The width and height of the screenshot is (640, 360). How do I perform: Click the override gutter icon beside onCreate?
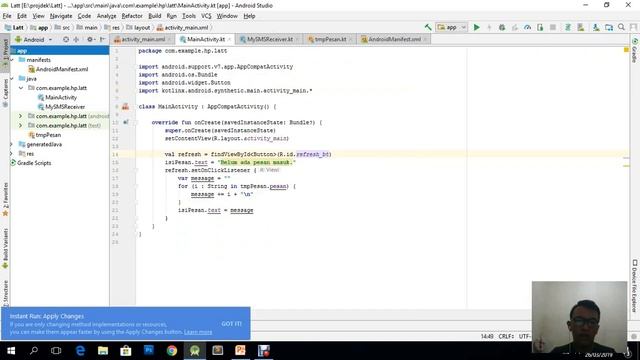pos(126,122)
